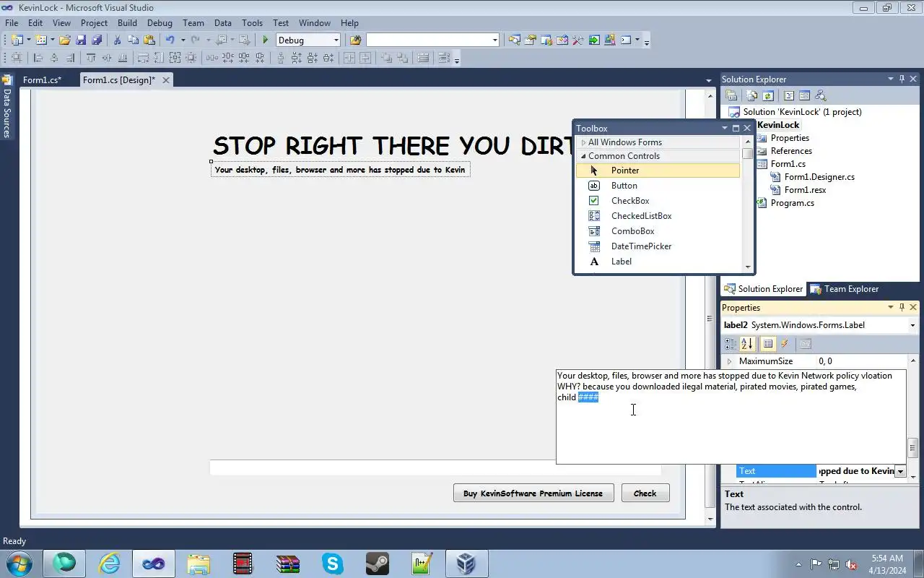Click View Class Diagram icon in Solution Explorer
This screenshot has width=924, height=578.
click(x=821, y=95)
